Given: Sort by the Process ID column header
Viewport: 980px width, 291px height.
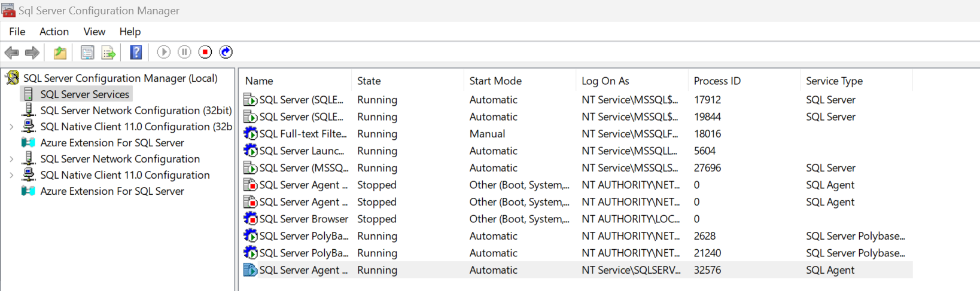Looking at the screenshot, I should pos(717,81).
